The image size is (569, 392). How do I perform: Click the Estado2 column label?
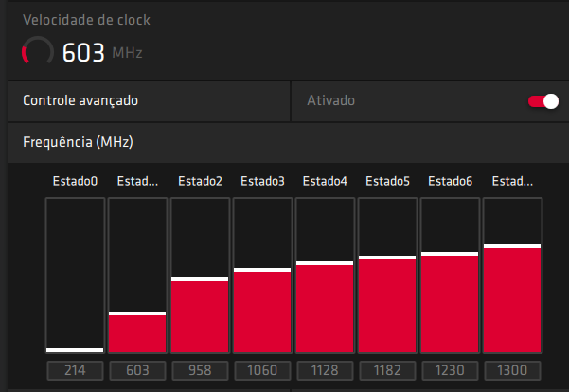(x=200, y=181)
